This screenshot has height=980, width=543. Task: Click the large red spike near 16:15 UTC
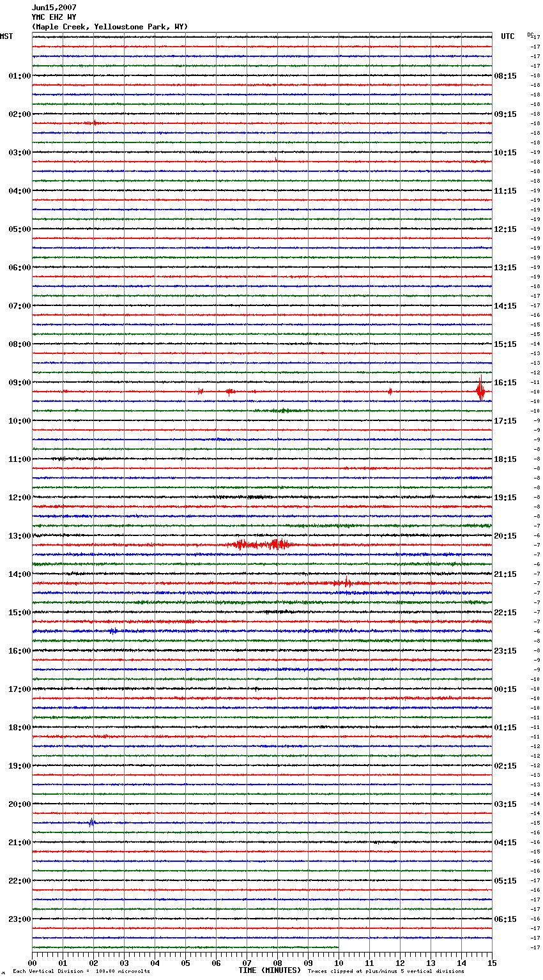pyautogui.click(x=480, y=388)
